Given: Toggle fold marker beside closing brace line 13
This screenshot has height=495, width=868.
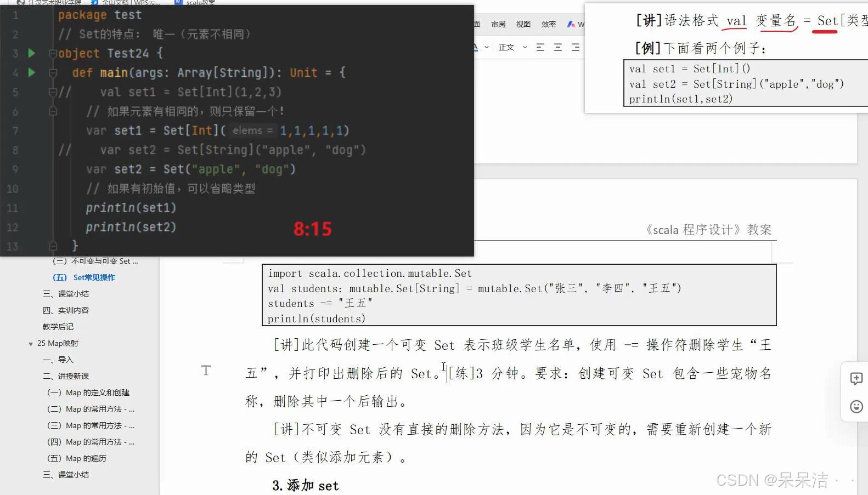Looking at the screenshot, I should point(53,246).
